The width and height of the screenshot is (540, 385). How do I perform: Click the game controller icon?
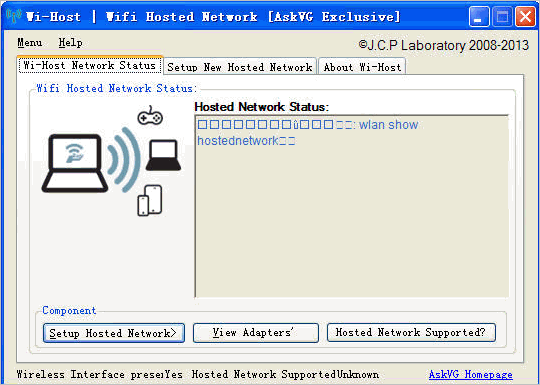click(150, 115)
